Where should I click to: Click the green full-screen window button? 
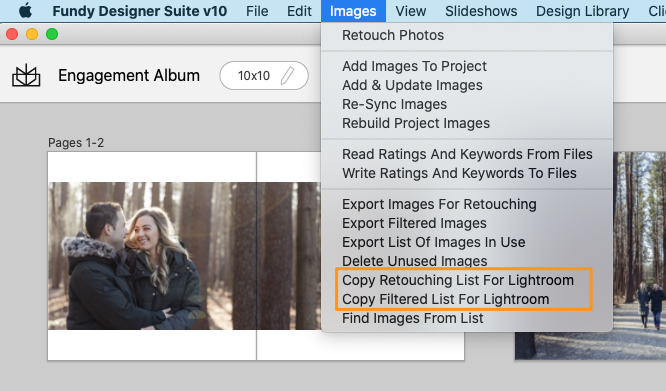pos(52,34)
